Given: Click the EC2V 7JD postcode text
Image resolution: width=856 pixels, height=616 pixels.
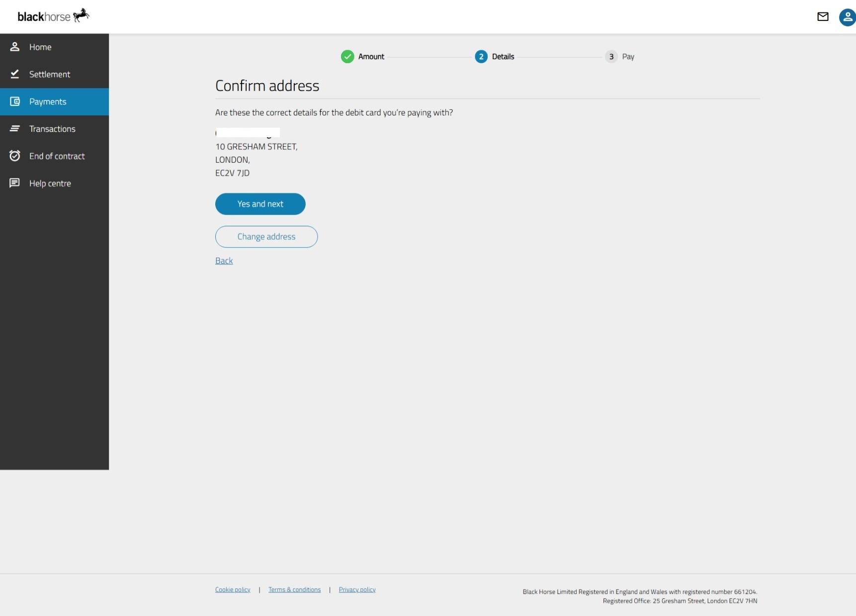Looking at the screenshot, I should [x=233, y=173].
